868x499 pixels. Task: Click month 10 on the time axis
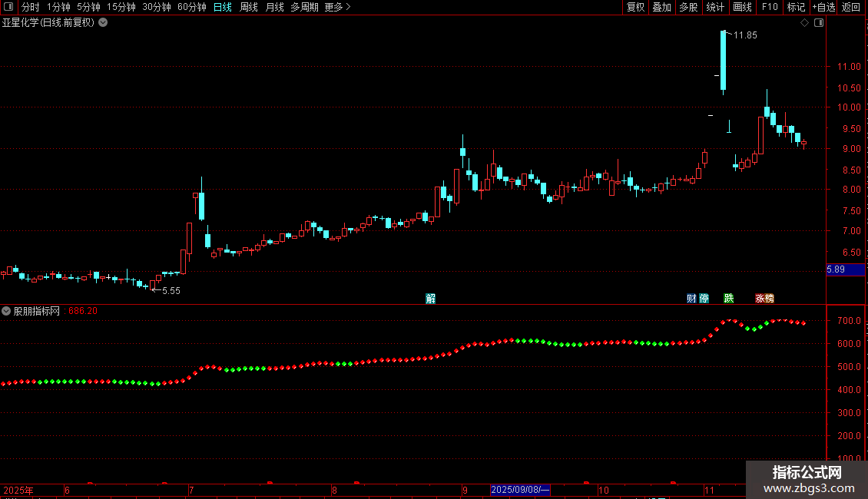604,491
